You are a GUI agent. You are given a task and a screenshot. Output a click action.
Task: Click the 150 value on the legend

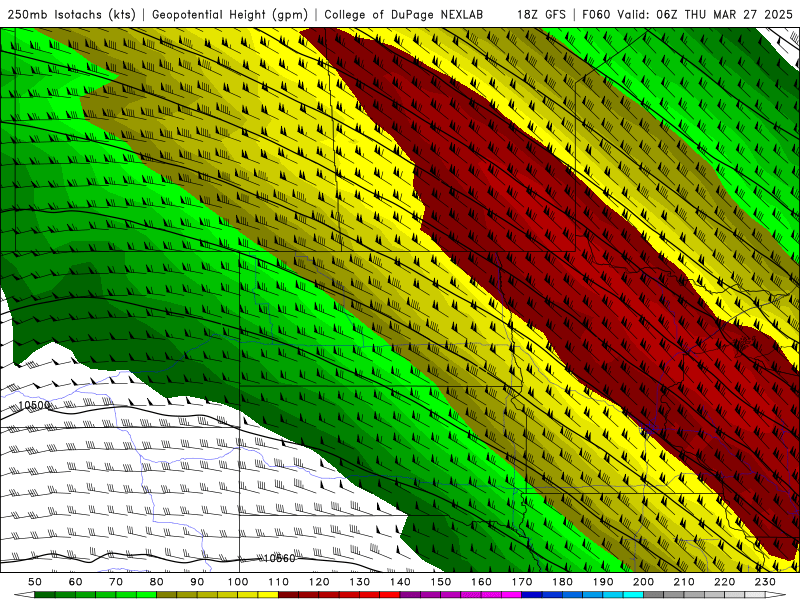(x=441, y=582)
